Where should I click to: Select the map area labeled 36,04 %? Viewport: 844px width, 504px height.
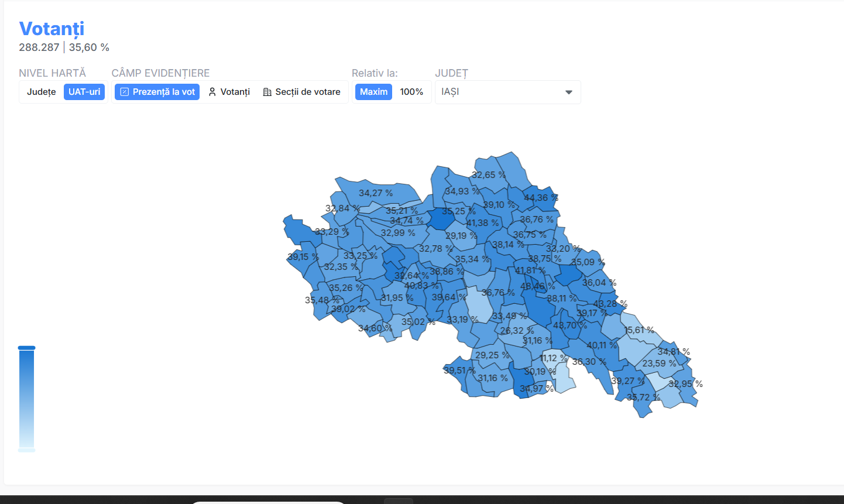point(599,283)
